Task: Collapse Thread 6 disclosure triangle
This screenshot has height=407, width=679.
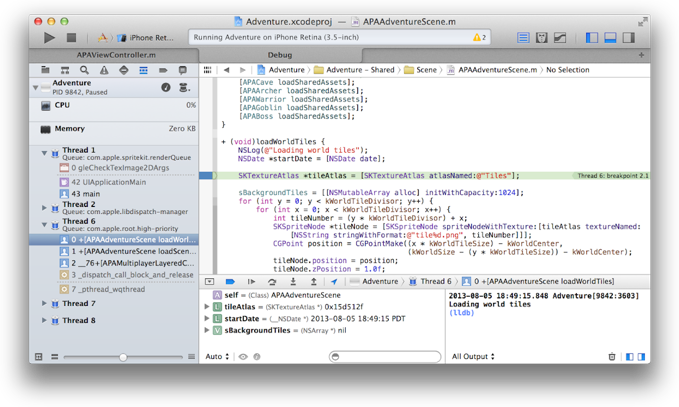Action: tap(44, 224)
